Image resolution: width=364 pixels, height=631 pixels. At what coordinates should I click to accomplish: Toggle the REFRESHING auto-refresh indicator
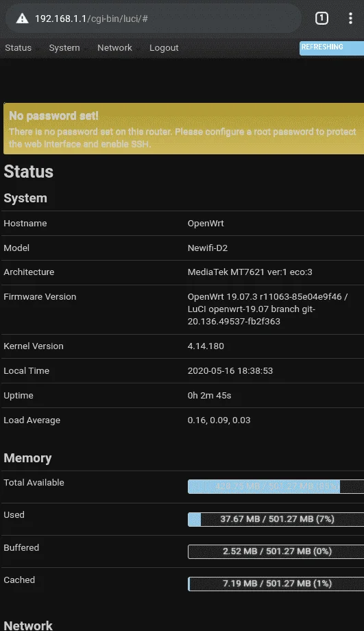(331, 48)
